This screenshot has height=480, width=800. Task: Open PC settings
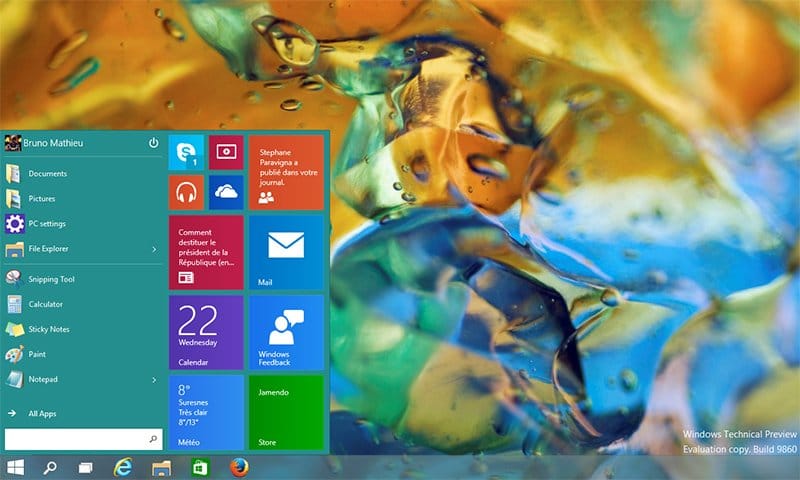click(83, 223)
